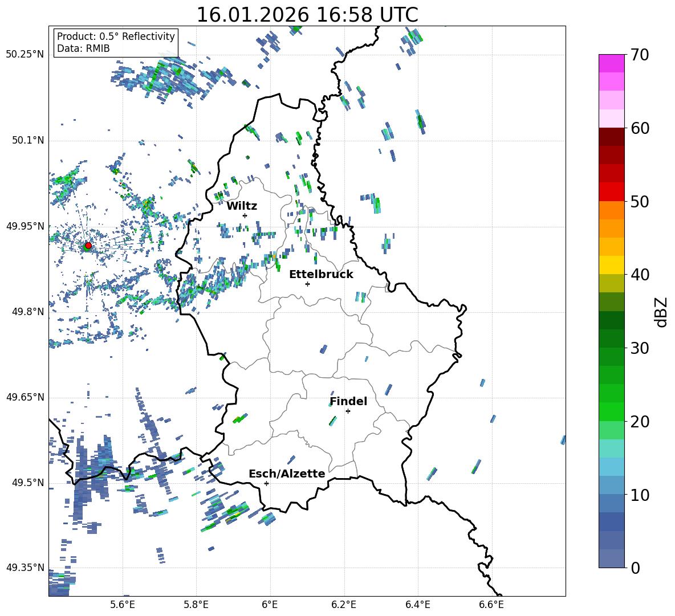The height and width of the screenshot is (616, 675).
Task: Pick the bright red swatch above 50 dBZ
Action: pyautogui.click(x=612, y=191)
